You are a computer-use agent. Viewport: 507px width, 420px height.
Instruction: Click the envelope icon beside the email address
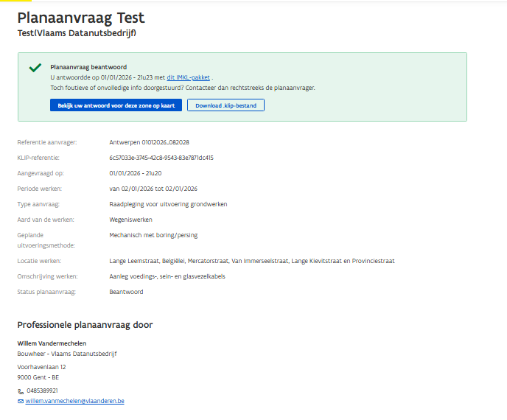point(21,402)
